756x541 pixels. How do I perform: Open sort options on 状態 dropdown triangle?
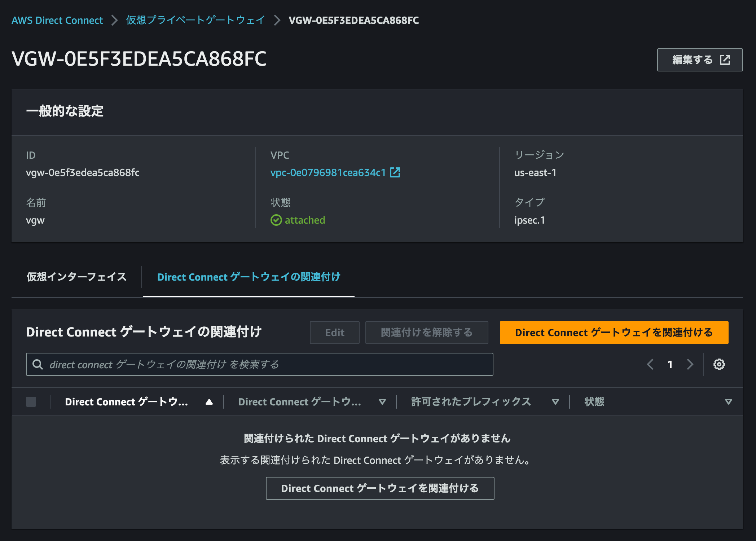point(729,402)
